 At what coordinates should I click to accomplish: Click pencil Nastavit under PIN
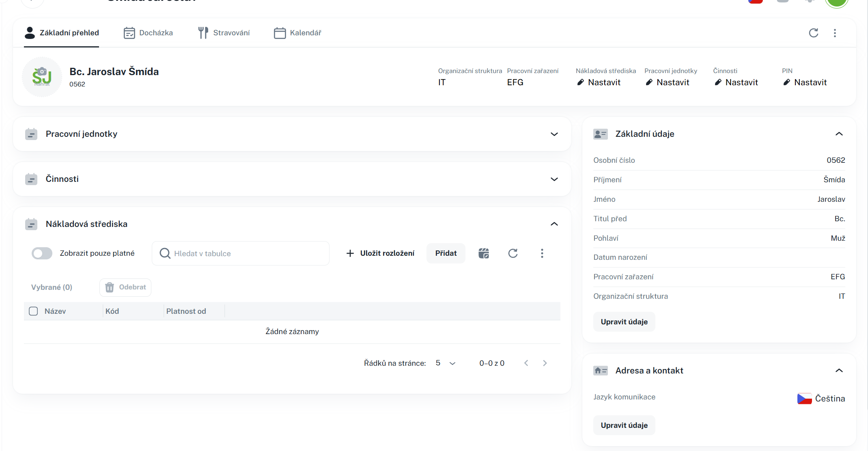point(805,82)
